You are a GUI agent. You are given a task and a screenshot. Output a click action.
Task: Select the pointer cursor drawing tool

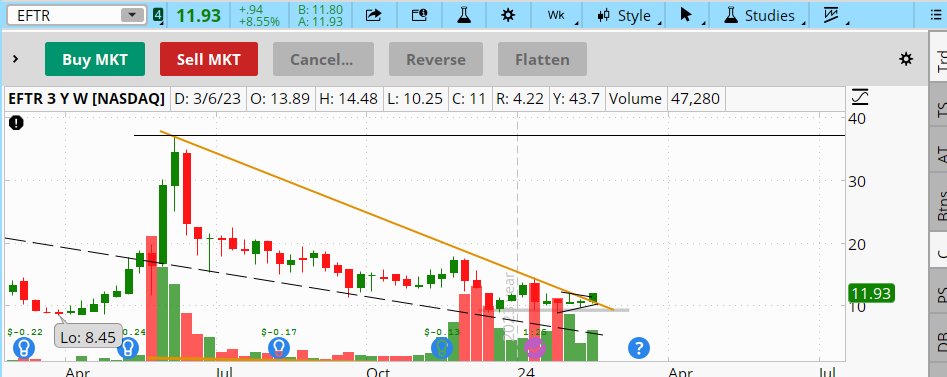[x=686, y=15]
